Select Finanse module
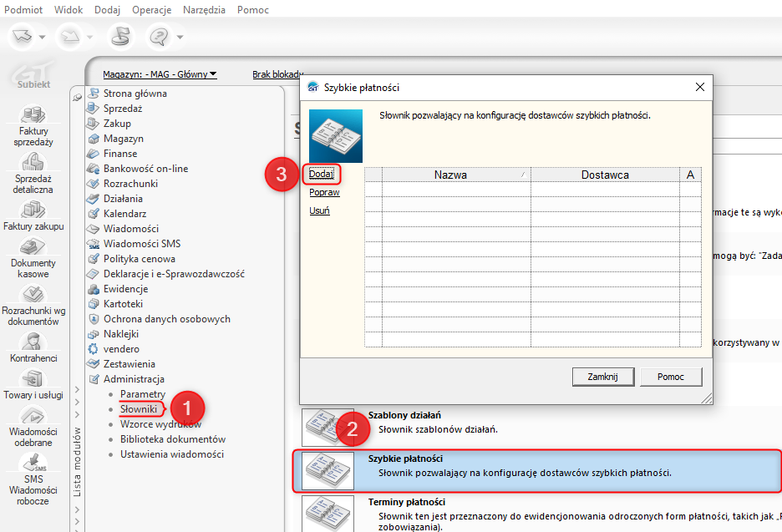Screen dimensions: 782x532 (120, 154)
